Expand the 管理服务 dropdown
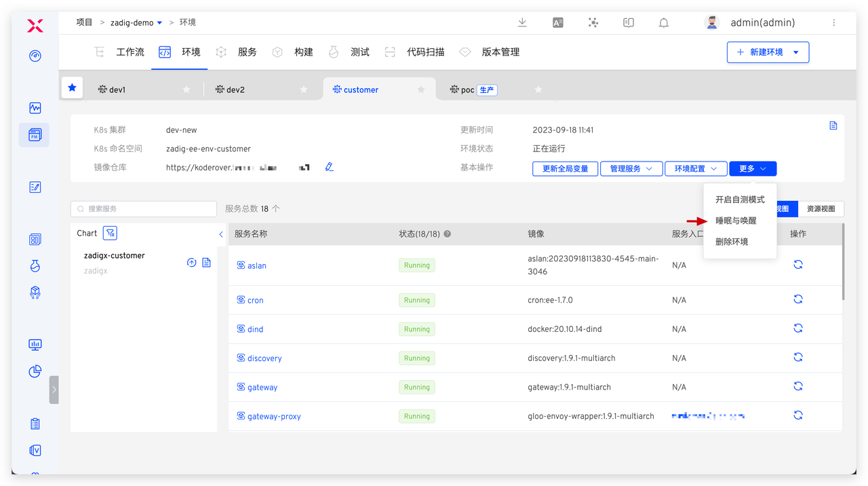The image size is (868, 486). tap(631, 169)
